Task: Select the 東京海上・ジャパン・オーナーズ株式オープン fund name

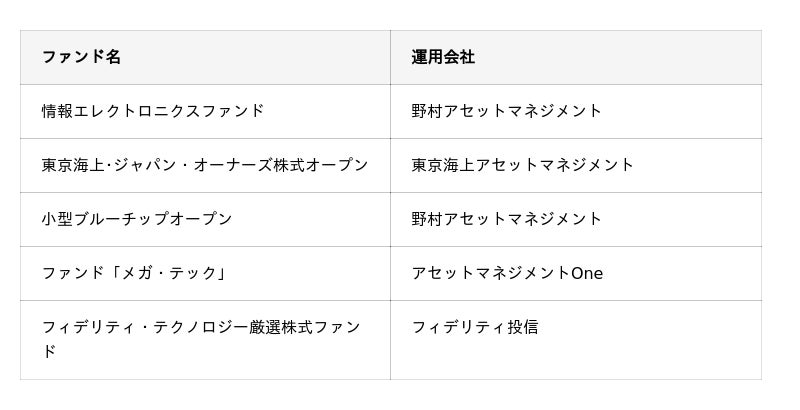Action: coord(205,165)
